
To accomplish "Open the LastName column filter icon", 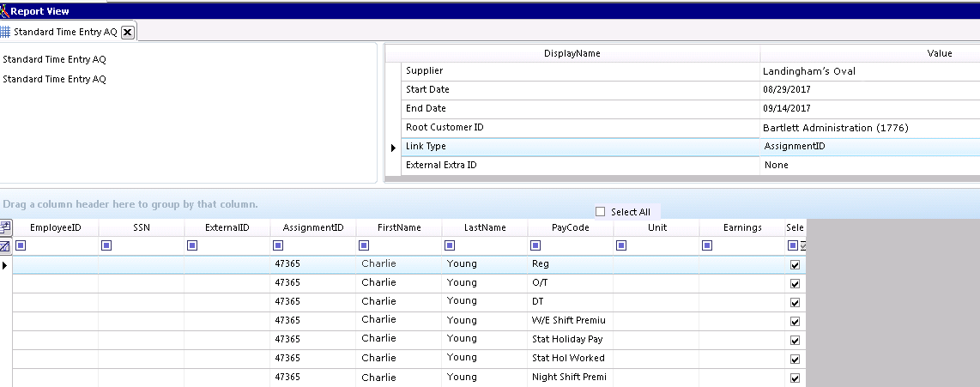I will [x=450, y=245].
